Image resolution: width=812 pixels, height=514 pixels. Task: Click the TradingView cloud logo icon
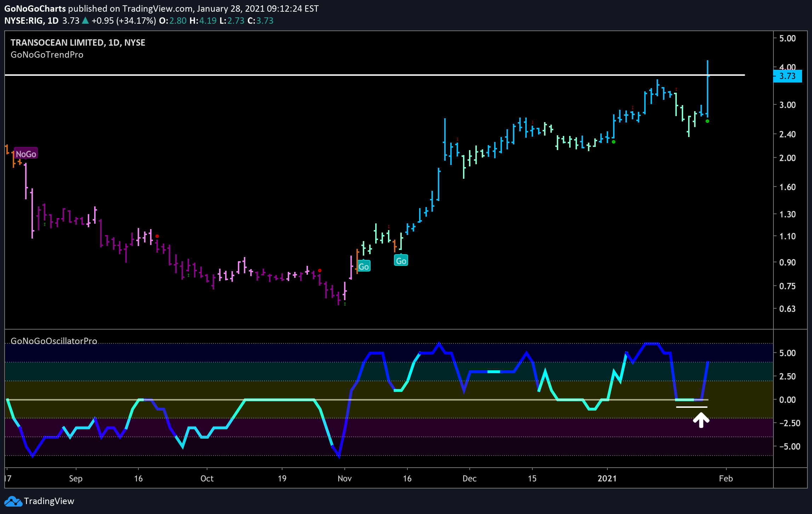[13, 501]
